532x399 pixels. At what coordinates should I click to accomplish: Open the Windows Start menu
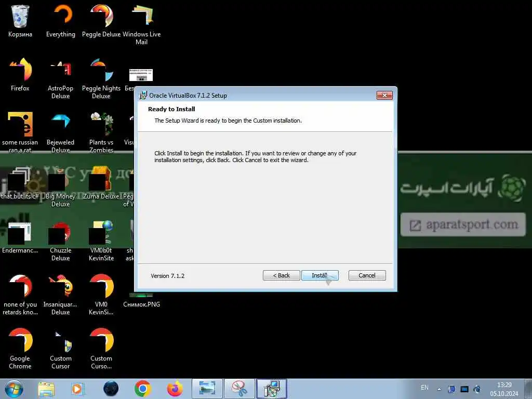point(14,389)
